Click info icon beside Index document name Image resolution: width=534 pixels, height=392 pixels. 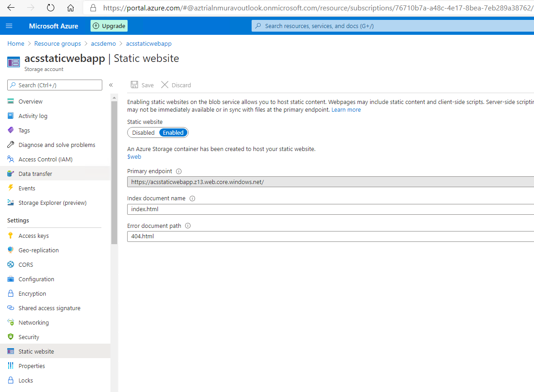(x=192, y=198)
